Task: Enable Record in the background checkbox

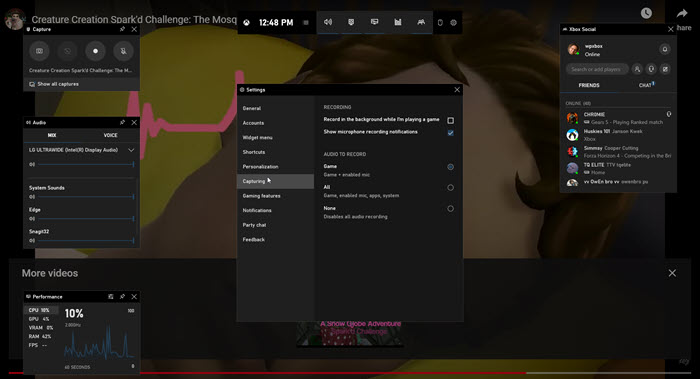Action: pyautogui.click(x=450, y=120)
